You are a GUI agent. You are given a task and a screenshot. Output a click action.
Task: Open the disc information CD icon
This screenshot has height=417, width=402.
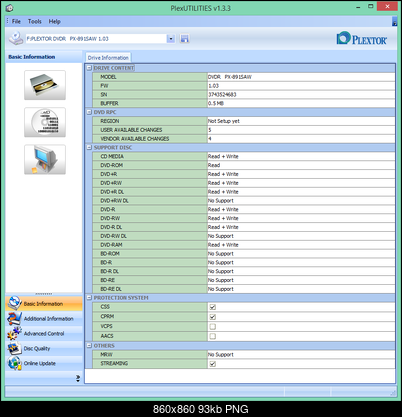45,122
